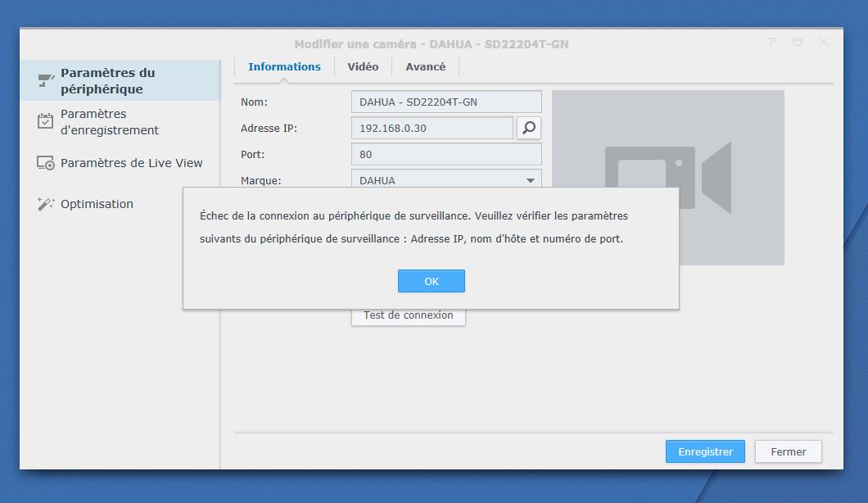
Task: Close the Modifier une caméra window
Action: (824, 42)
